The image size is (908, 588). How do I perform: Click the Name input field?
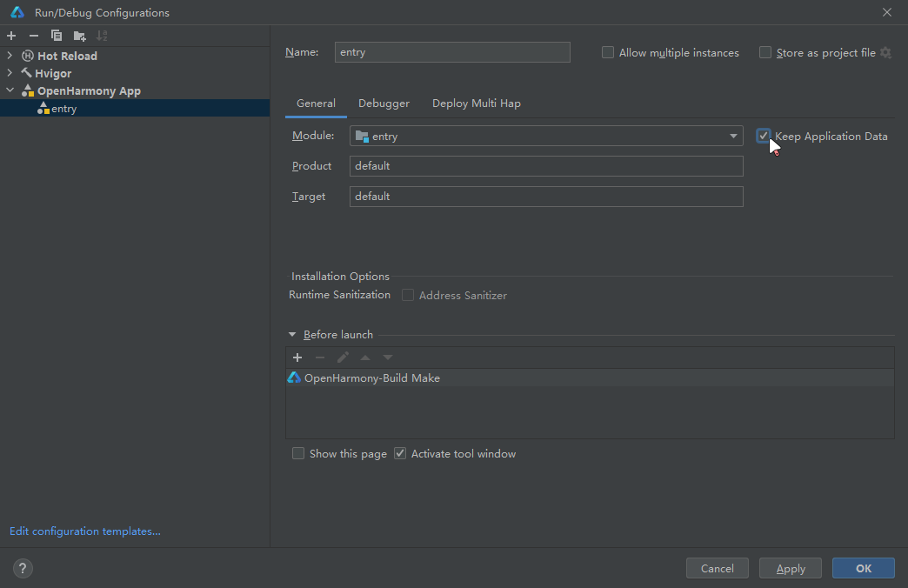(452, 52)
